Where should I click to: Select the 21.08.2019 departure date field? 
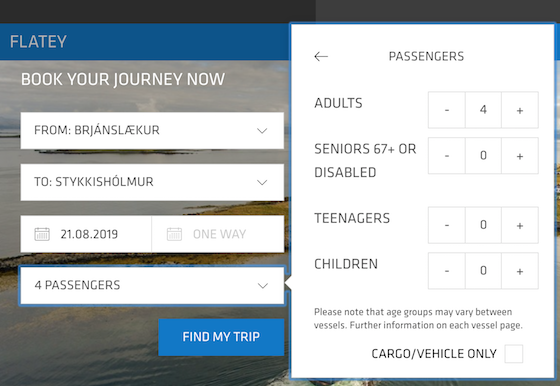pyautogui.click(x=86, y=234)
